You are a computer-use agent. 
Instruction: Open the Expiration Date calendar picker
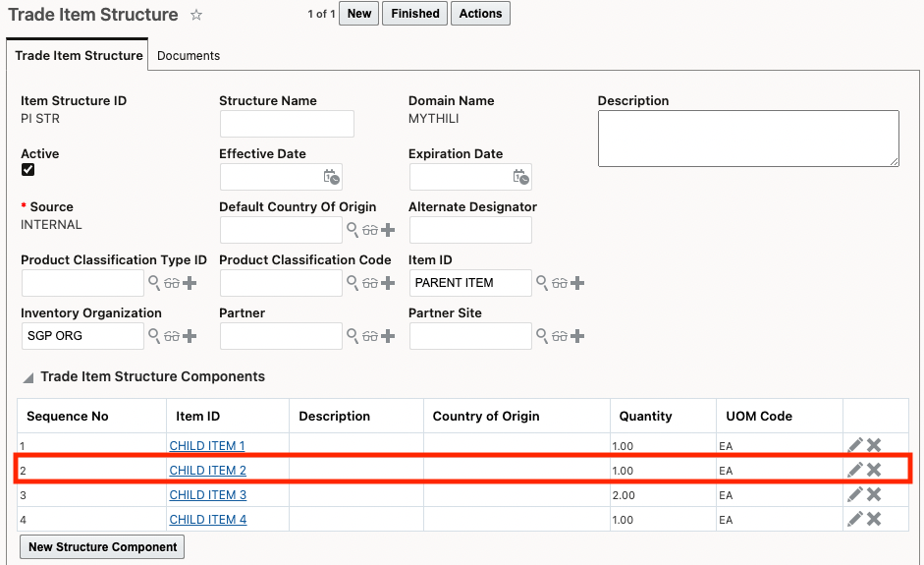(520, 177)
